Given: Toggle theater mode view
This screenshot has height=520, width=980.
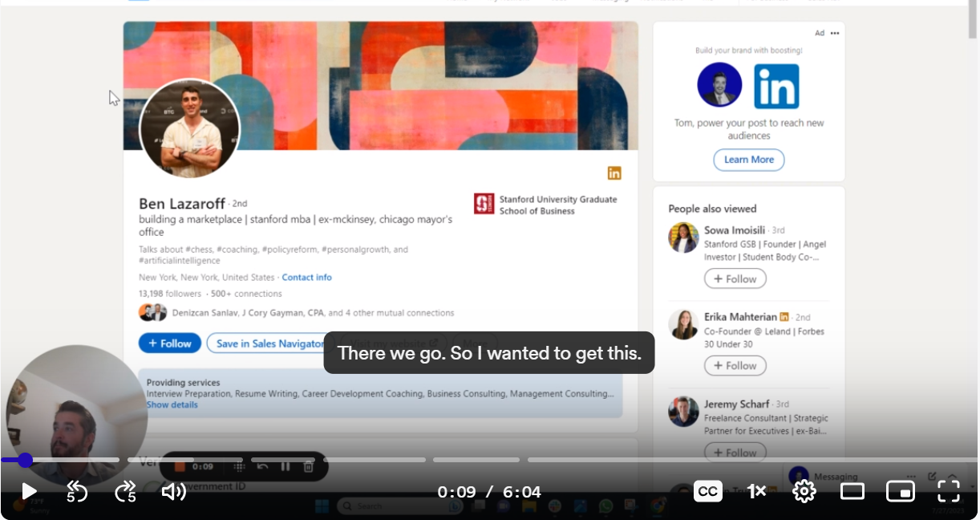Looking at the screenshot, I should coord(852,491).
